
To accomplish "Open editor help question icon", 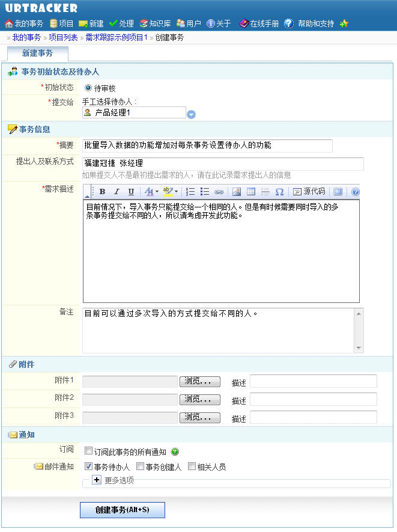I will point(356,192).
